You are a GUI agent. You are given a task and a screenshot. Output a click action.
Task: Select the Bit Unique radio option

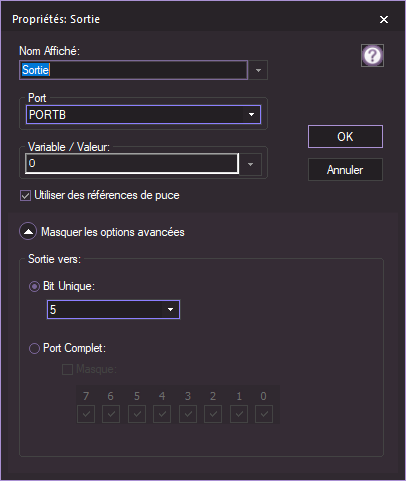pos(34,286)
